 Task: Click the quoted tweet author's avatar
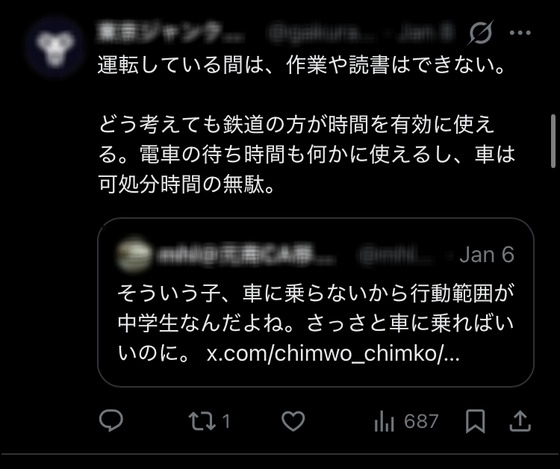(x=133, y=254)
